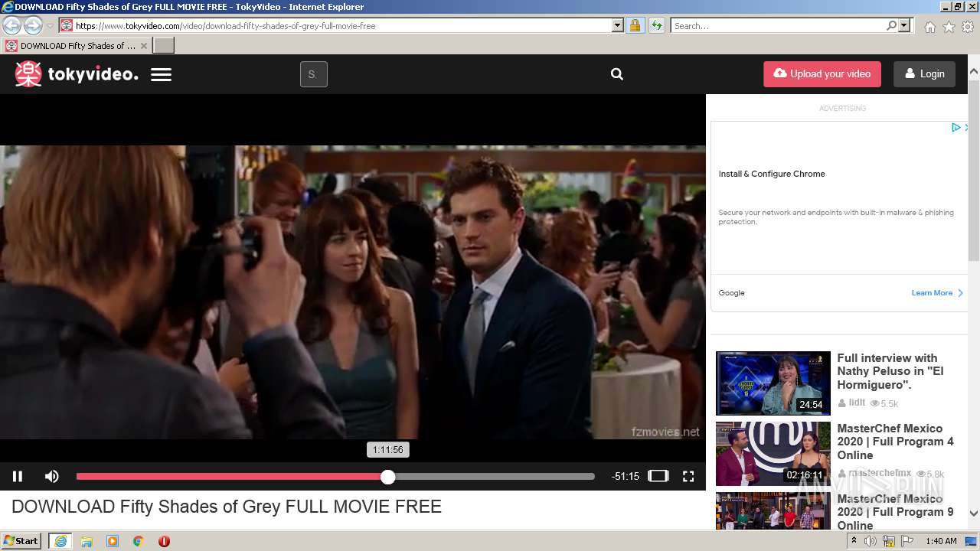Viewport: 980px width, 551px height.
Task: Open IE Tools gear icon
Action: click(x=968, y=27)
